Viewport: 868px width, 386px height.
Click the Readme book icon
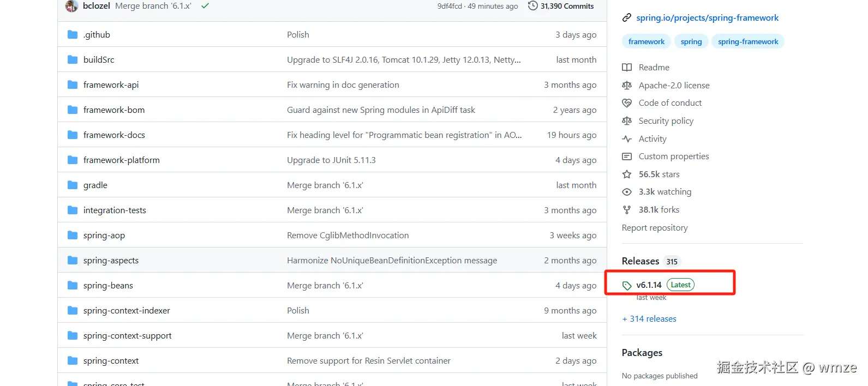627,68
